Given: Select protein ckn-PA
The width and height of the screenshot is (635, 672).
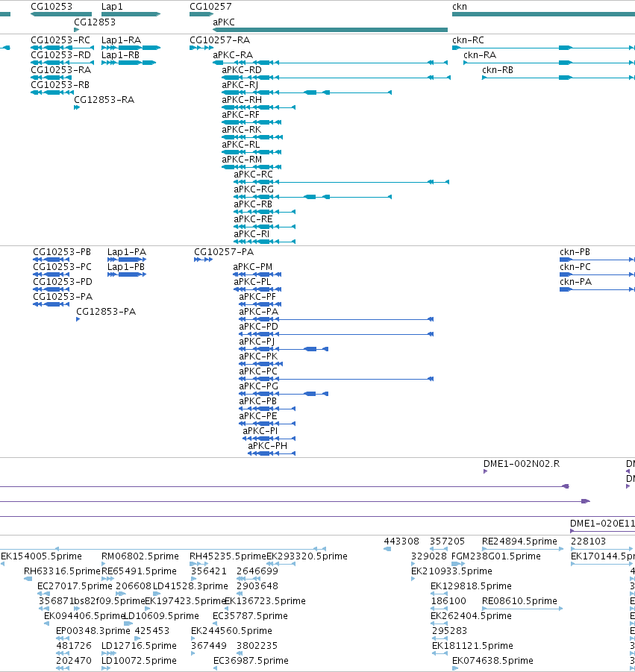Looking at the screenshot, I should coord(576,282).
